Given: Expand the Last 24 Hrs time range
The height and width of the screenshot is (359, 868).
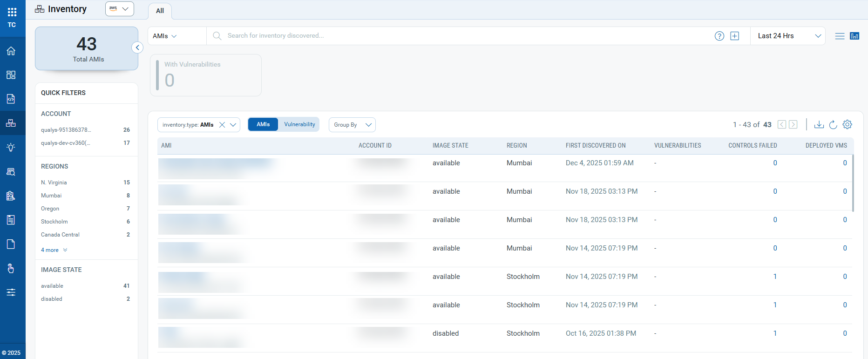Looking at the screenshot, I should click(788, 36).
